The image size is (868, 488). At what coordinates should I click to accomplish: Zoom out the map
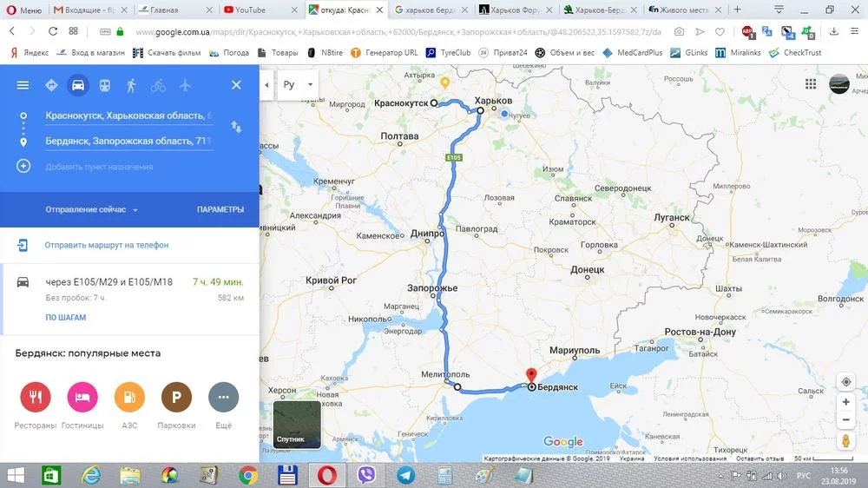845,420
